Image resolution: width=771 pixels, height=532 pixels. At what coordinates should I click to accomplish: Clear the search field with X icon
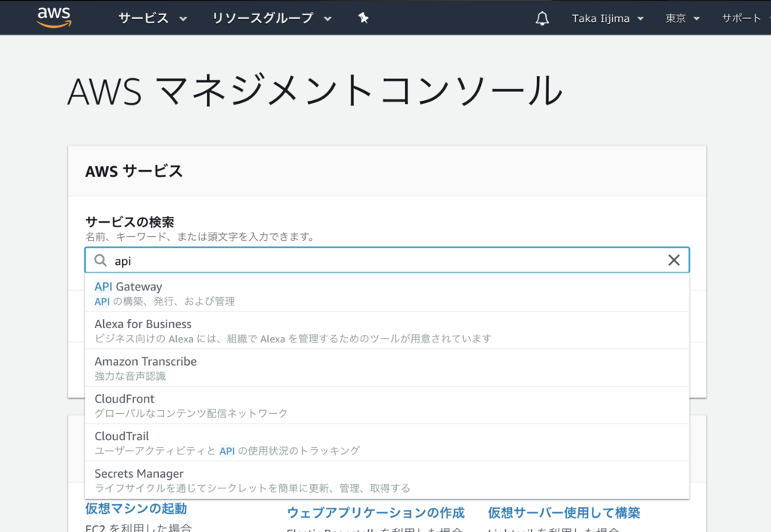tap(674, 260)
